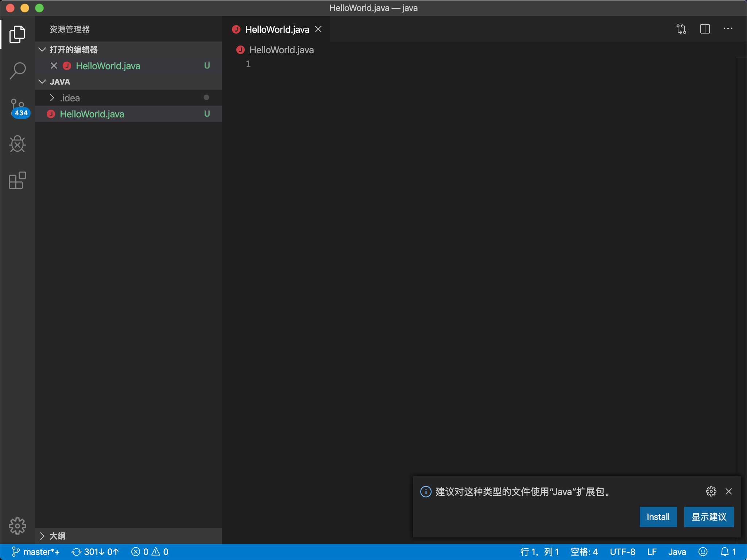Close the HelloWorld.java editor tab
This screenshot has width=747, height=560.
(318, 29)
